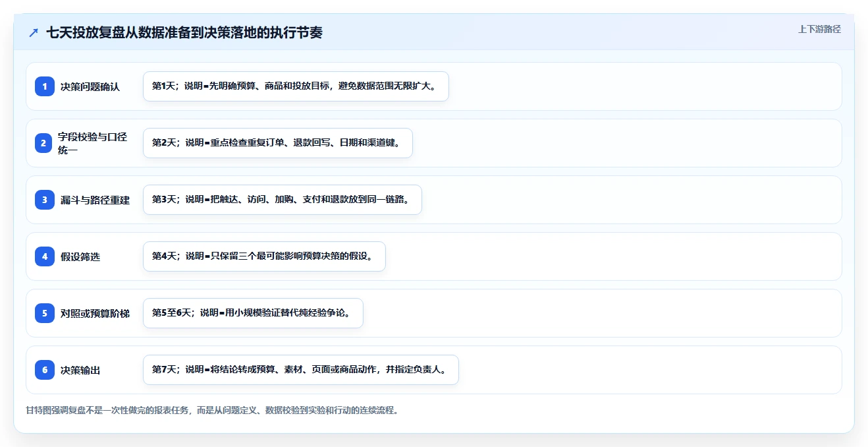This screenshot has width=868, height=447.
Task: Open the 第3天 description box
Action: [282, 200]
